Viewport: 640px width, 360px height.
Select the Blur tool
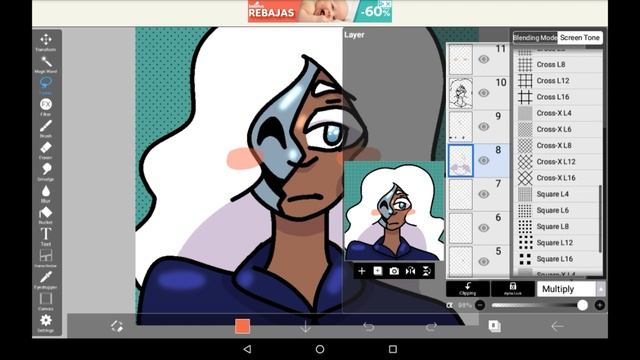point(46,193)
